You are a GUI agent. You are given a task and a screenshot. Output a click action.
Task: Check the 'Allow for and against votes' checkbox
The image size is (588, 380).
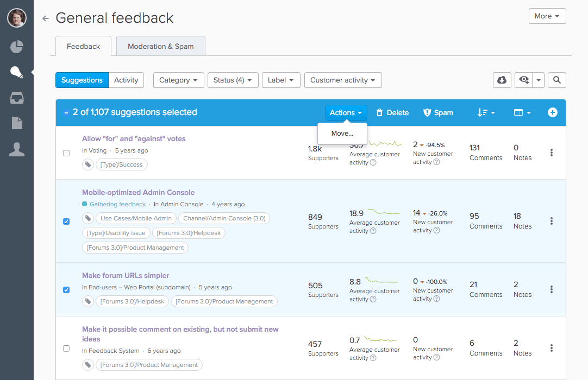coord(66,153)
